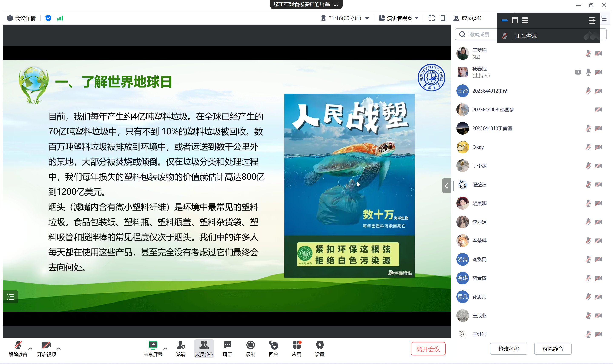Open the network signal strength indicator
Image resolution: width=613 pixels, height=364 pixels.
60,18
